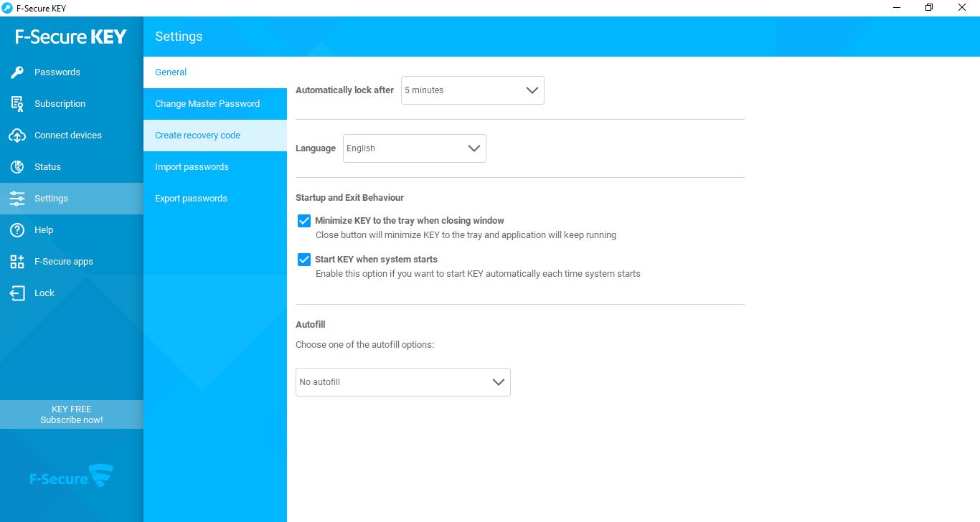This screenshot has width=980, height=522.
Task: Open the Passwords section
Action: click(72, 72)
